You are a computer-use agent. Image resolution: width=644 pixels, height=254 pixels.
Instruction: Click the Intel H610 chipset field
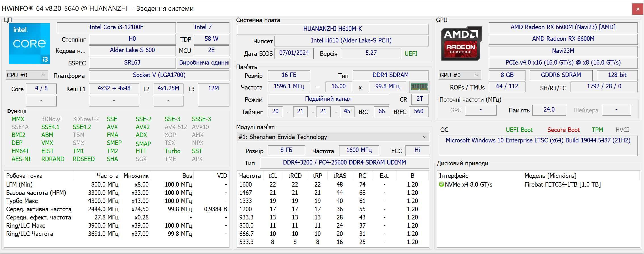[x=351, y=41]
